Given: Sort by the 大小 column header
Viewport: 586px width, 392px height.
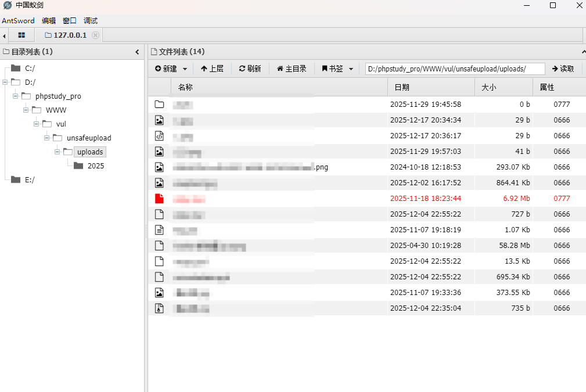Looking at the screenshot, I should tap(504, 87).
